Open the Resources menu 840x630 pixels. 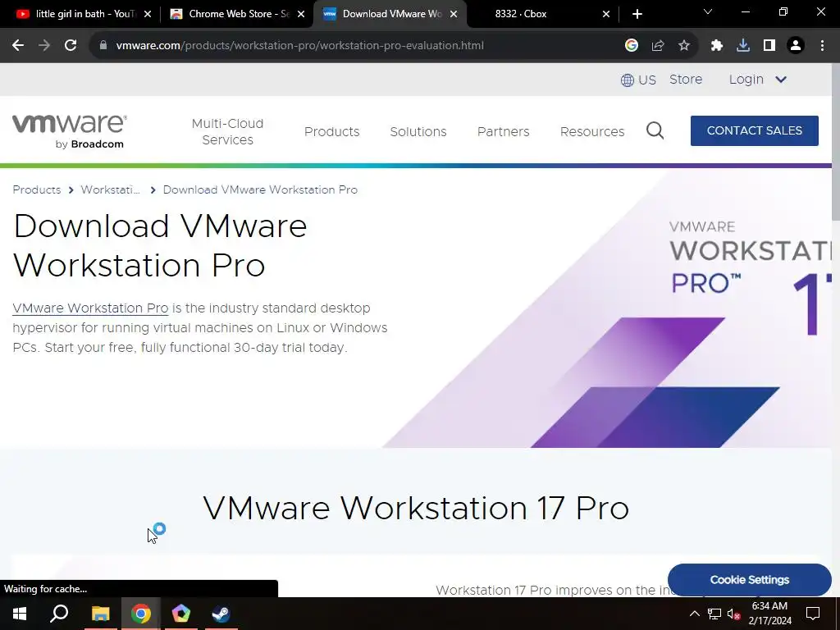(x=592, y=131)
